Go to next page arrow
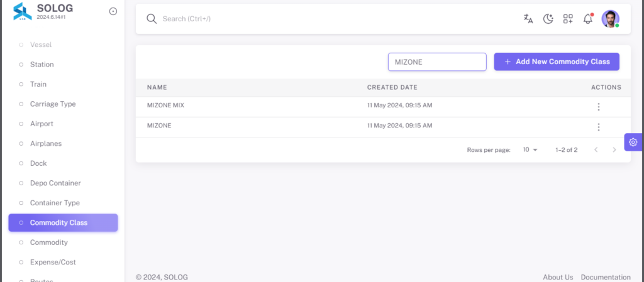This screenshot has width=644, height=282. pos(614,150)
